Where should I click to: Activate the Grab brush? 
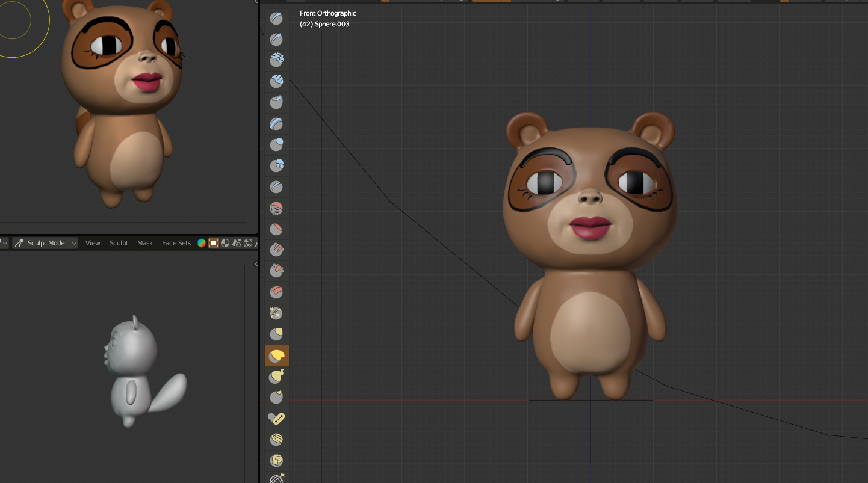pyautogui.click(x=276, y=334)
